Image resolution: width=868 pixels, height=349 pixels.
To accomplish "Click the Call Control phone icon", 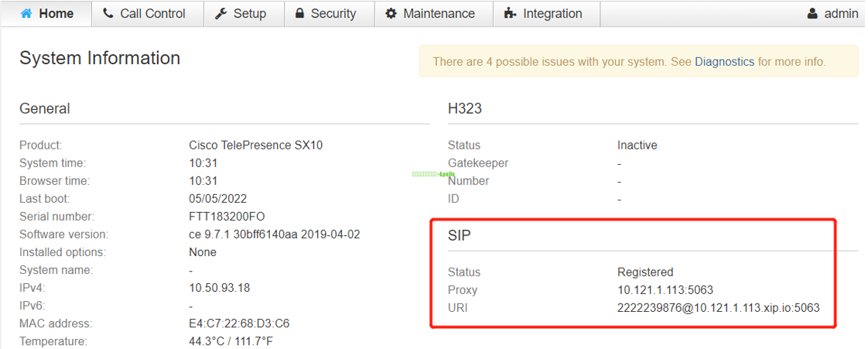I will (108, 13).
